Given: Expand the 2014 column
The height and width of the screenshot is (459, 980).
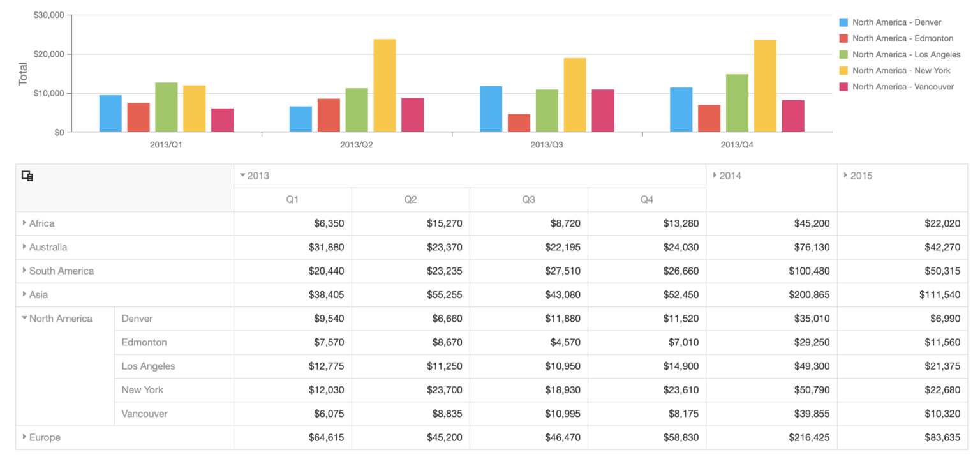Looking at the screenshot, I should tap(715, 176).
